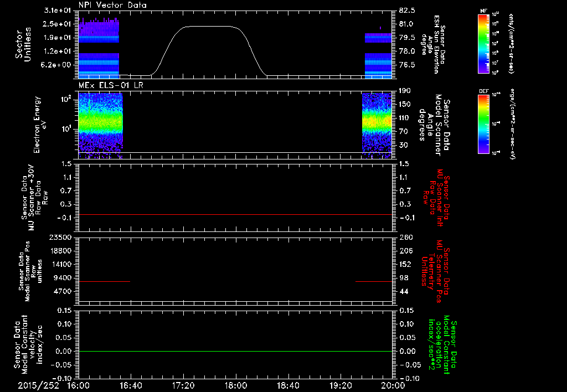
Task: Click the 2015/252 date label
Action: 38,385
